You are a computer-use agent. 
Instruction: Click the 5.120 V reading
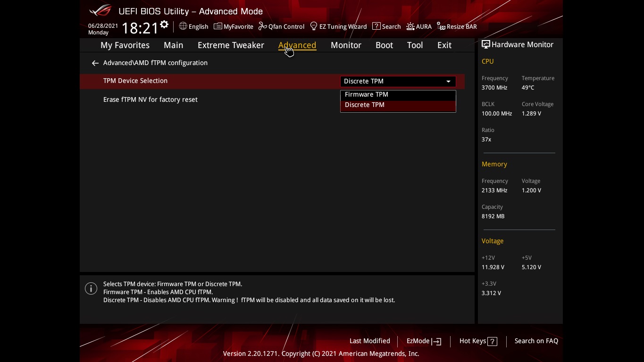pos(531,267)
